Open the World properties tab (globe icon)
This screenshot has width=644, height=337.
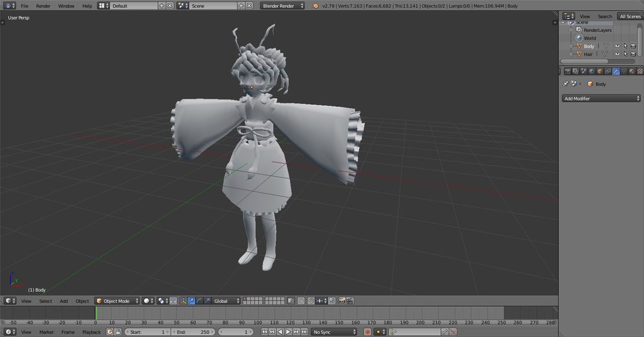591,72
